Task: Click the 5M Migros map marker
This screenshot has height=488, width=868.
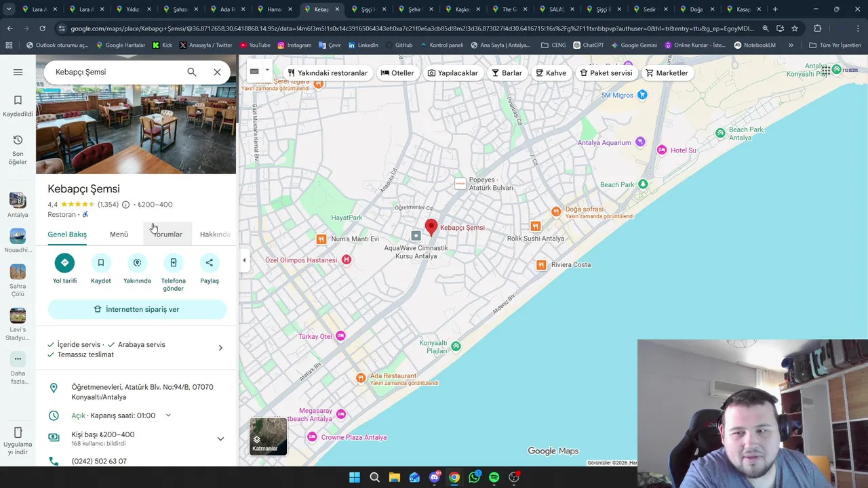Action: point(642,95)
